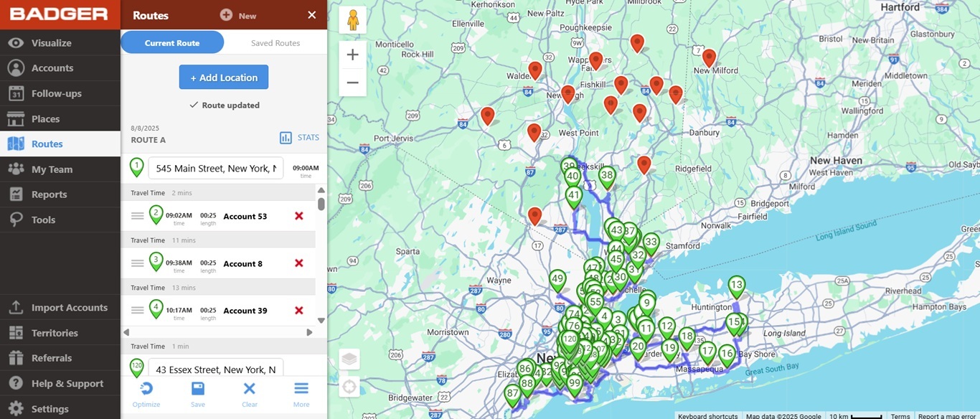Click the 09:38AM time for Account 8
Image resolution: width=980 pixels, height=419 pixels.
(179, 263)
